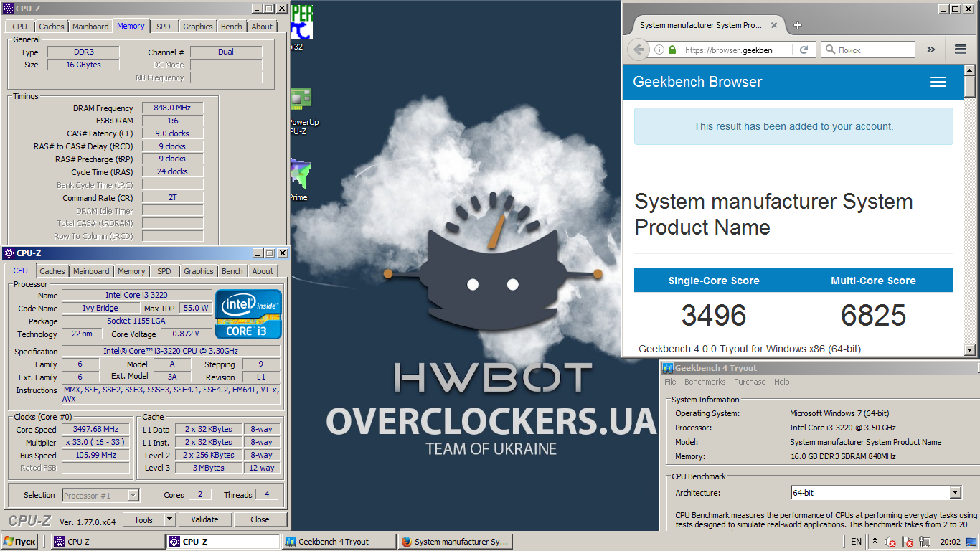
Task: Open the Help menu in Geekbench 4 Tryout
Action: coord(781,382)
